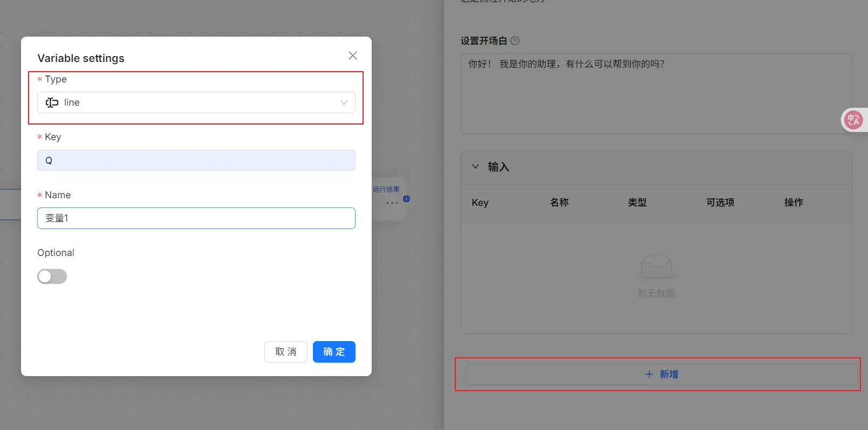Image resolution: width=868 pixels, height=430 pixels.
Task: Click the Key input field containing Q
Action: pyautogui.click(x=196, y=160)
